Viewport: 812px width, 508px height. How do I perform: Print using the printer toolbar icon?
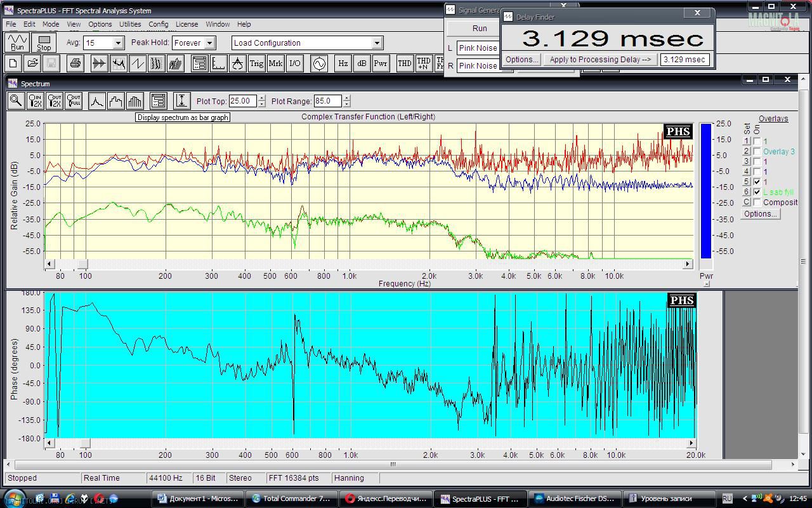(75, 63)
